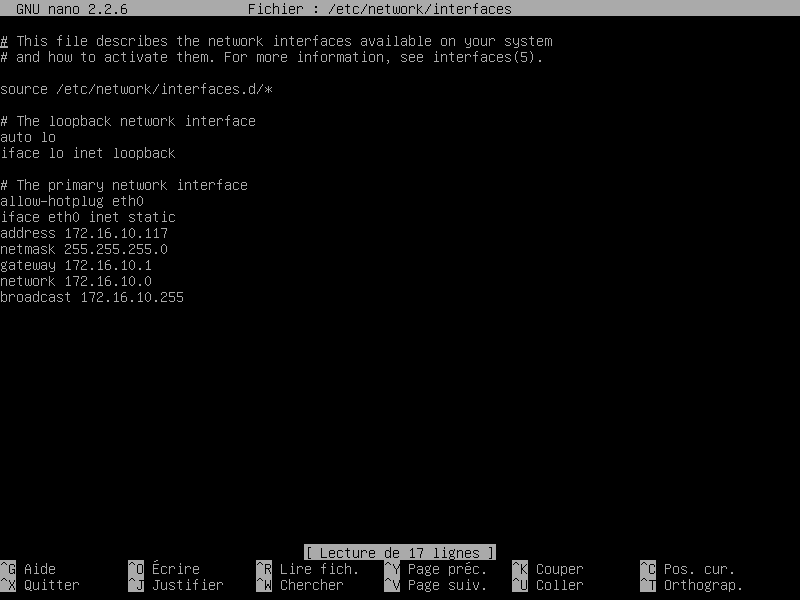The height and width of the screenshot is (600, 800).
Task: Place cursor on the gateway 172.16.10.1 line
Action: point(74,265)
